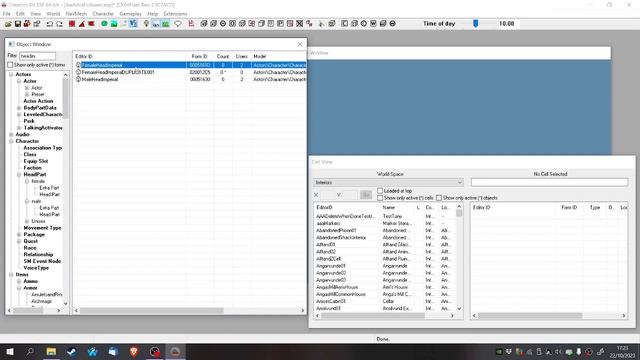The height and width of the screenshot is (360, 640).
Task: Open the Character menu
Action: pos(103,14)
